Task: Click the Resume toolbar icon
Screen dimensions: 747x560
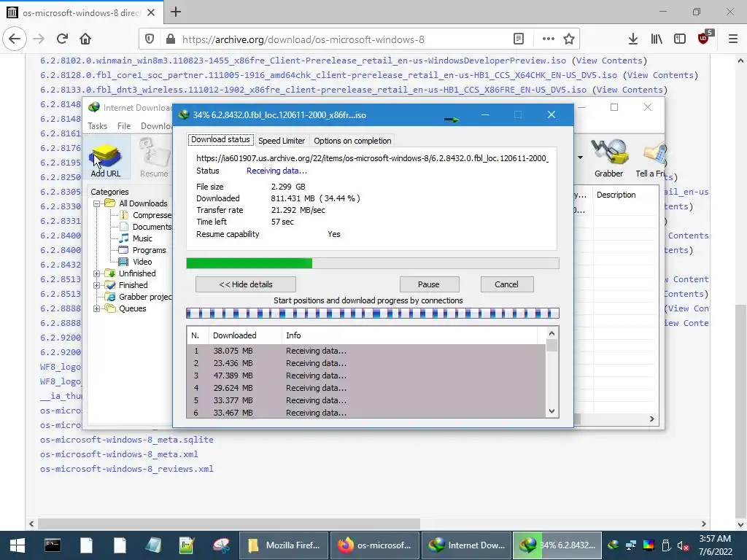Action: pos(154,158)
